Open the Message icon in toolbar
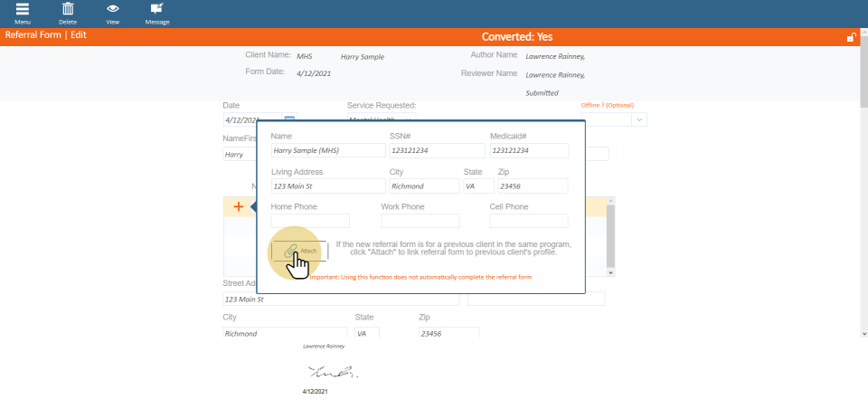 [157, 9]
